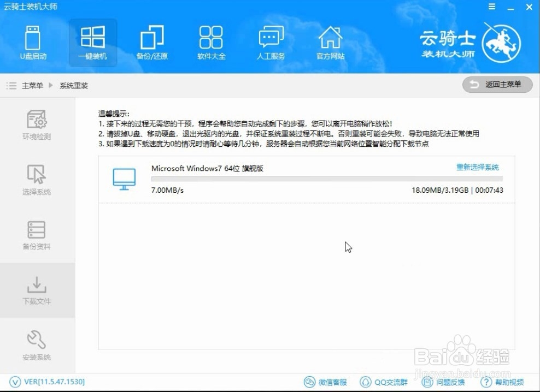This screenshot has width=540, height=392.
Task: Open 微信客服 from footer
Action: (332, 382)
